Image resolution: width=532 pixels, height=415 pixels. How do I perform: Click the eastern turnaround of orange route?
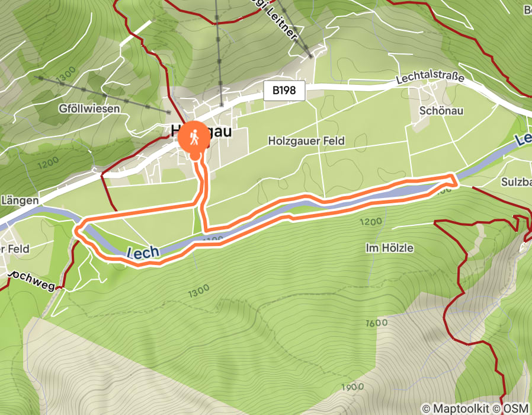[453, 180]
